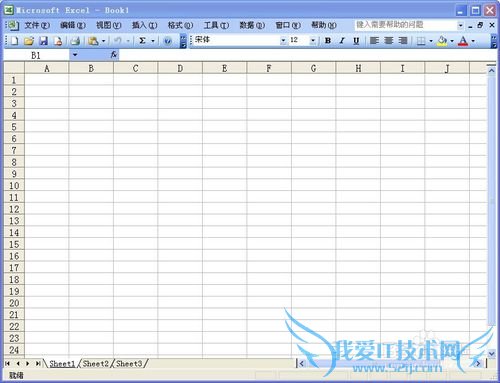Open the font size 12 dropdown
Viewport: 500px width, 383px height.
(313, 41)
